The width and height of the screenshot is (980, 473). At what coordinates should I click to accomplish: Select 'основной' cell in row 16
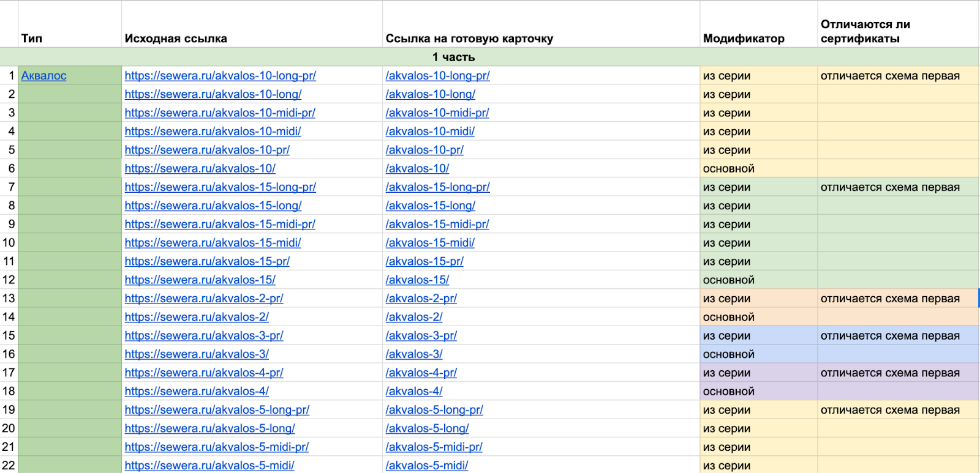click(x=758, y=354)
